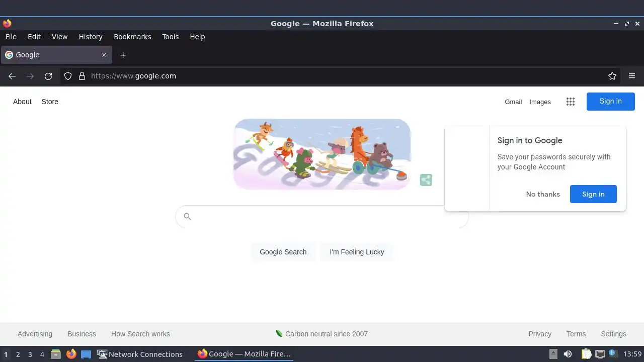
Task: Select the Google browser tab
Action: (56, 55)
